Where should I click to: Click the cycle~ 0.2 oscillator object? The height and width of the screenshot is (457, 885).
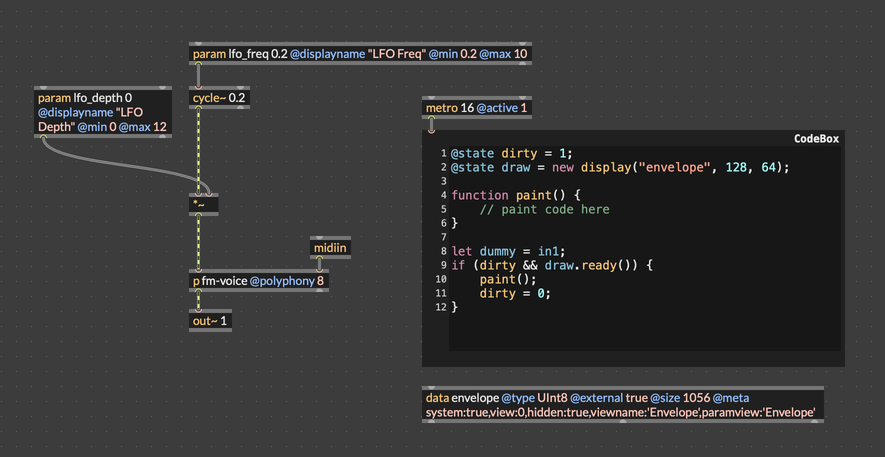coord(219,98)
